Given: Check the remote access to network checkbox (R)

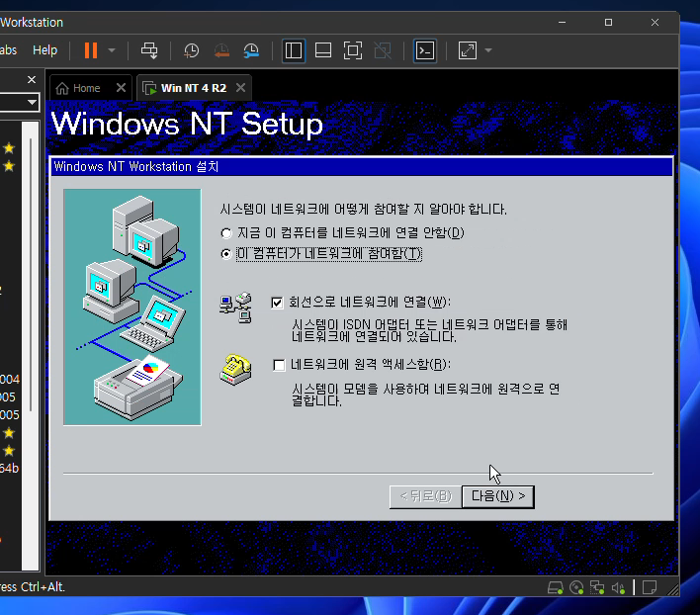Looking at the screenshot, I should pos(279,366).
